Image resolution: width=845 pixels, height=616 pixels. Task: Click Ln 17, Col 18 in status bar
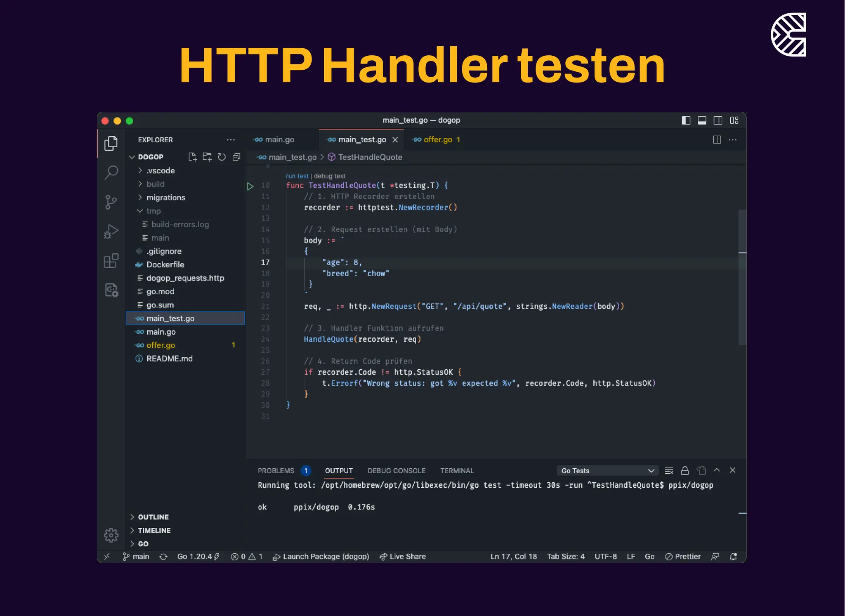coord(514,557)
